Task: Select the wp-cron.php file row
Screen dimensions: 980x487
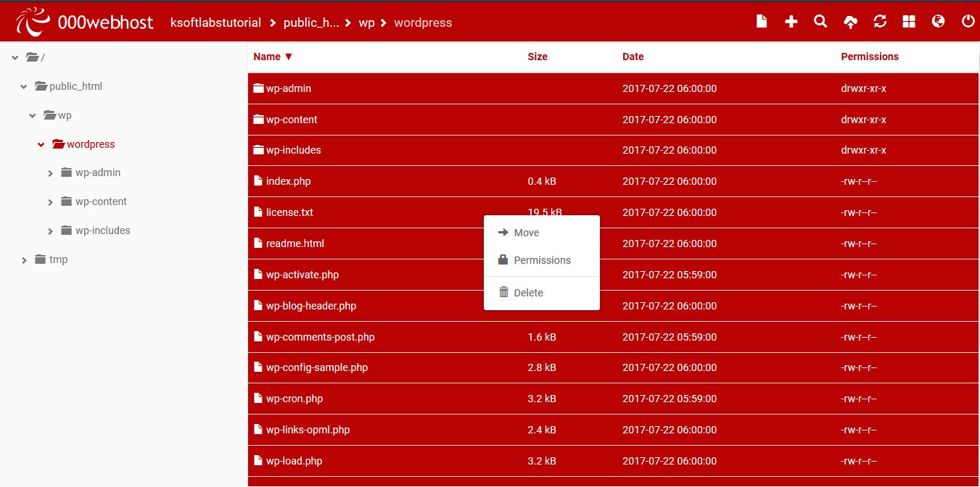Action: 295,399
